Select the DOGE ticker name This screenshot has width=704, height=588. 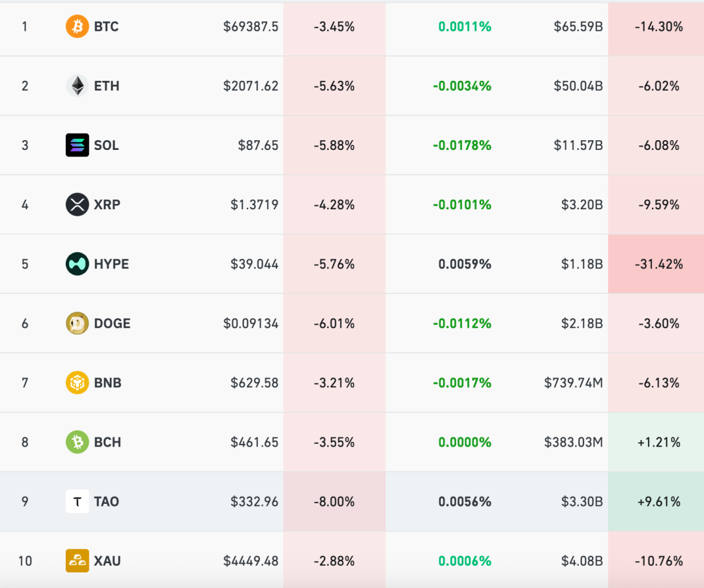point(112,323)
